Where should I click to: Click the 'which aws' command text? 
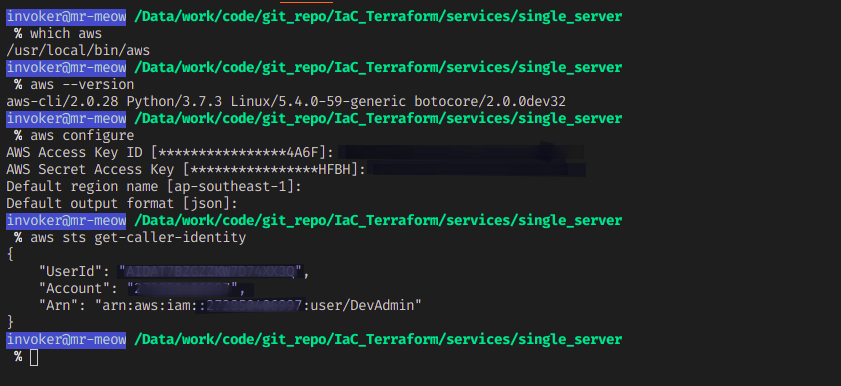66,34
